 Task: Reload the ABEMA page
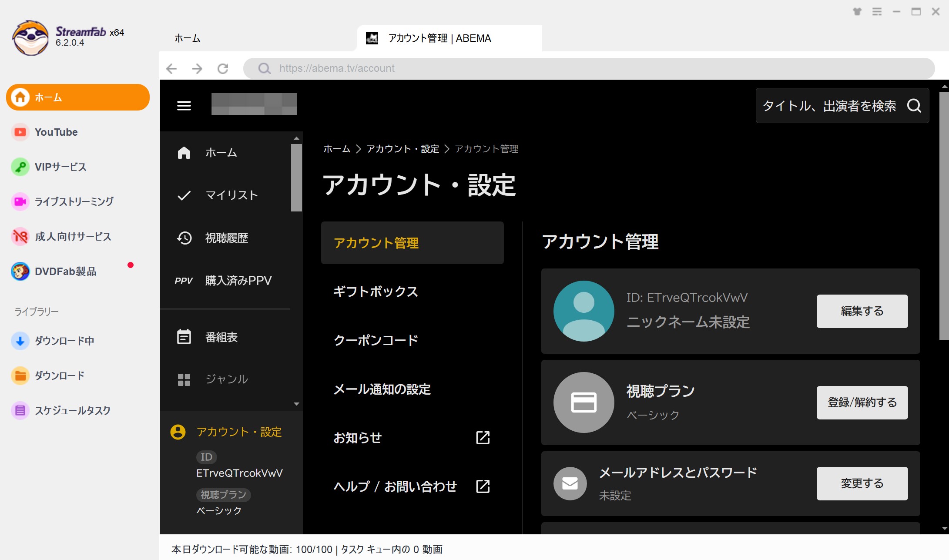tap(223, 68)
